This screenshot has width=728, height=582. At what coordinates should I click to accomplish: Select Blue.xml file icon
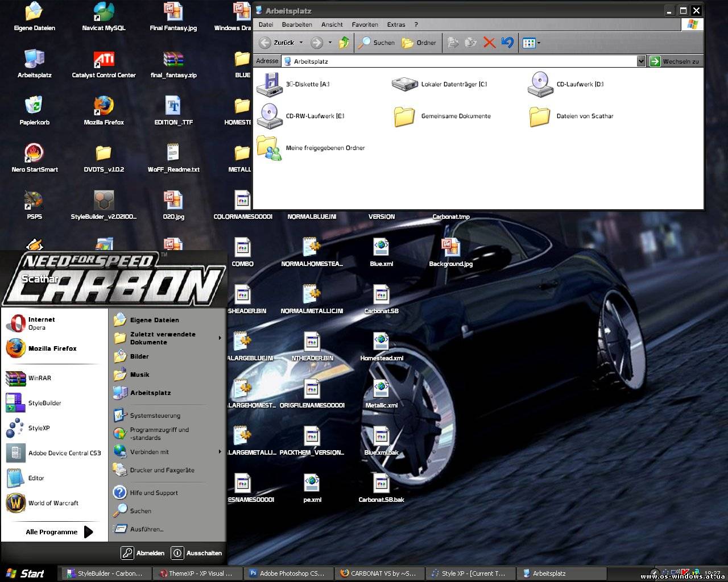click(381, 252)
